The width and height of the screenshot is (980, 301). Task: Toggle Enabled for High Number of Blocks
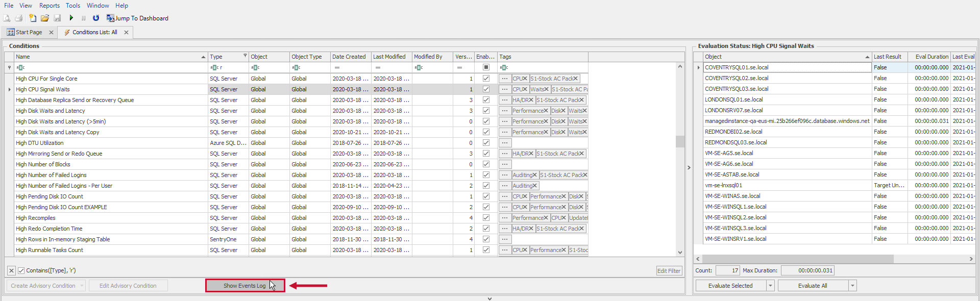coord(486,164)
